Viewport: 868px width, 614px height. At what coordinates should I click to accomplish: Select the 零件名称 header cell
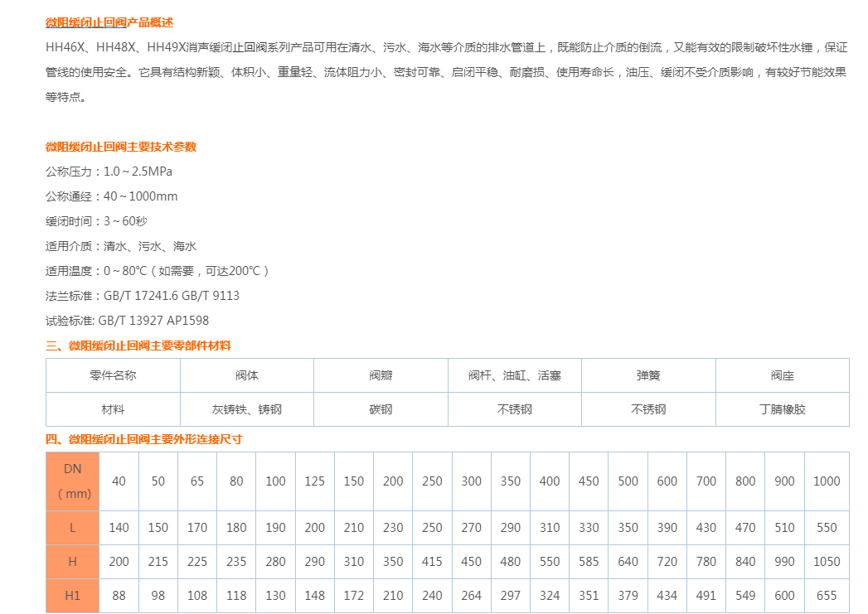point(114,375)
